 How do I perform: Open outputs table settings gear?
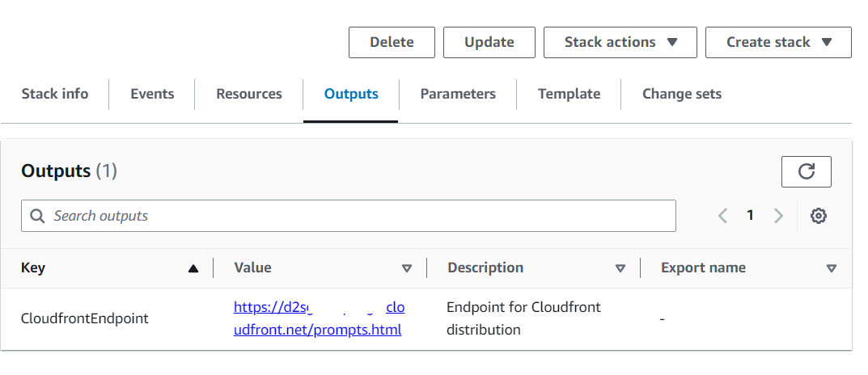[819, 216]
